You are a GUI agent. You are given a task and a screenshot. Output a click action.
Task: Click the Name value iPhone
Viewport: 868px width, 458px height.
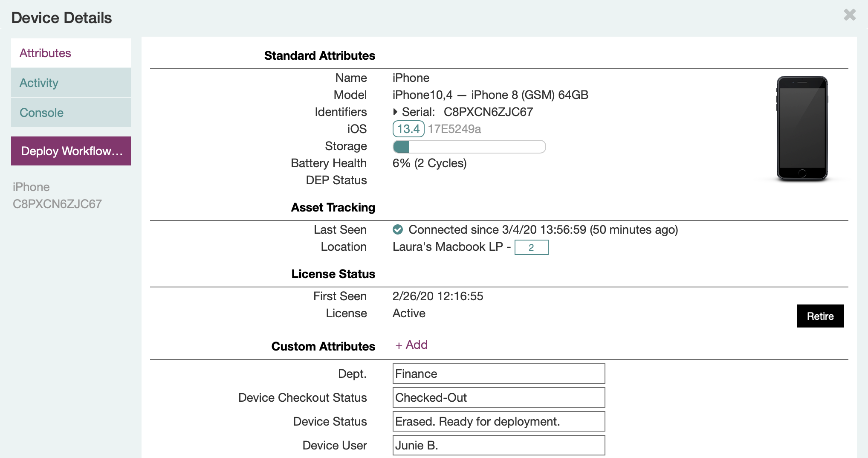[411, 78]
